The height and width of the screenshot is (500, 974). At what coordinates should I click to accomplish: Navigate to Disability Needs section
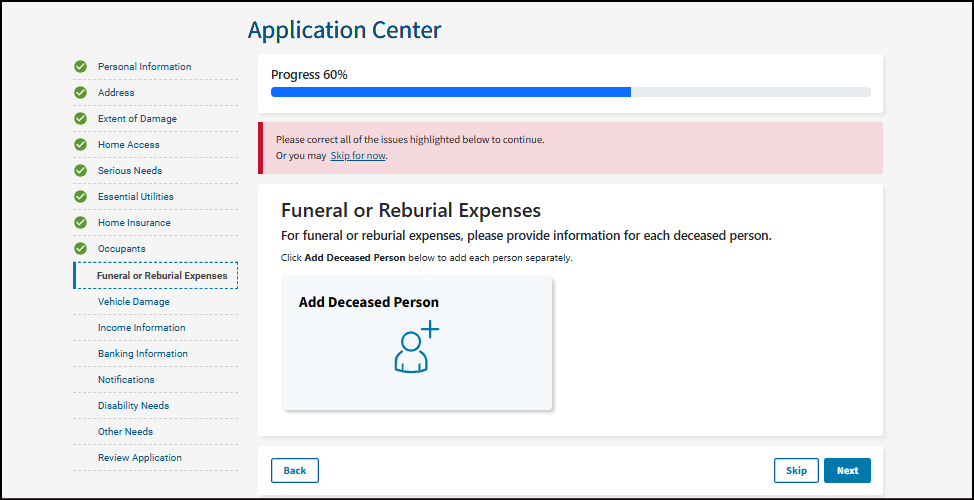(x=133, y=406)
